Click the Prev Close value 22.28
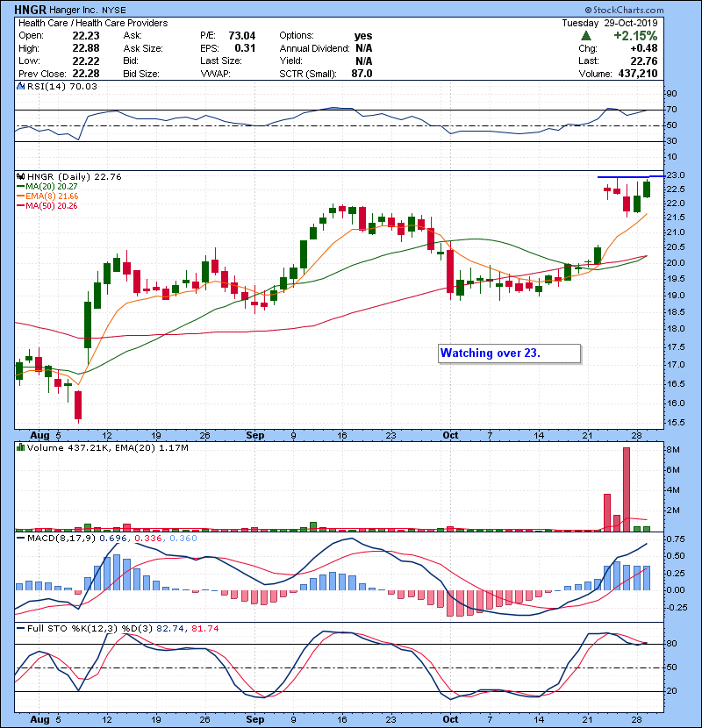 86,74
